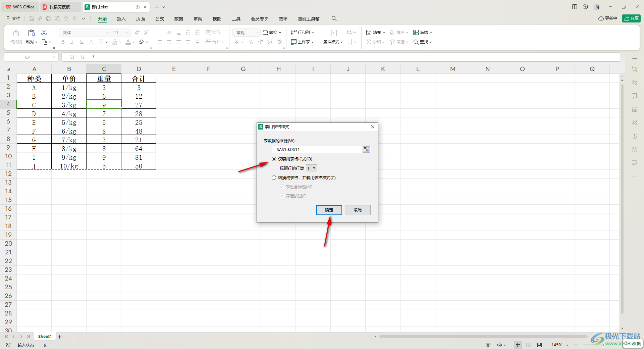This screenshot has height=349, width=644.
Task: Click the insert function fx icon
Action: tap(82, 57)
